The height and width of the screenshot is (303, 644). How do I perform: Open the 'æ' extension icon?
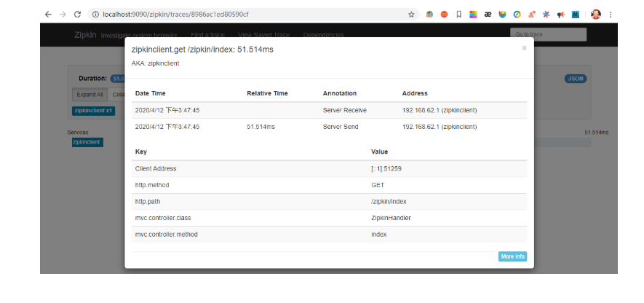click(x=488, y=15)
